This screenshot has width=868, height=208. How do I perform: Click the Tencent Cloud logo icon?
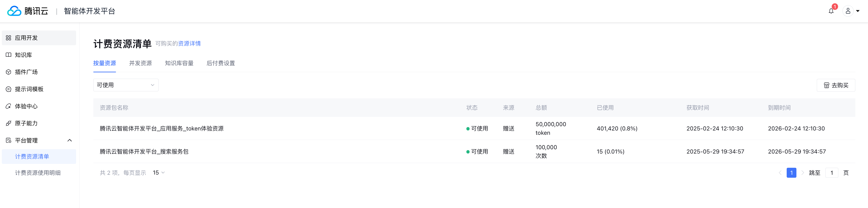pos(14,11)
